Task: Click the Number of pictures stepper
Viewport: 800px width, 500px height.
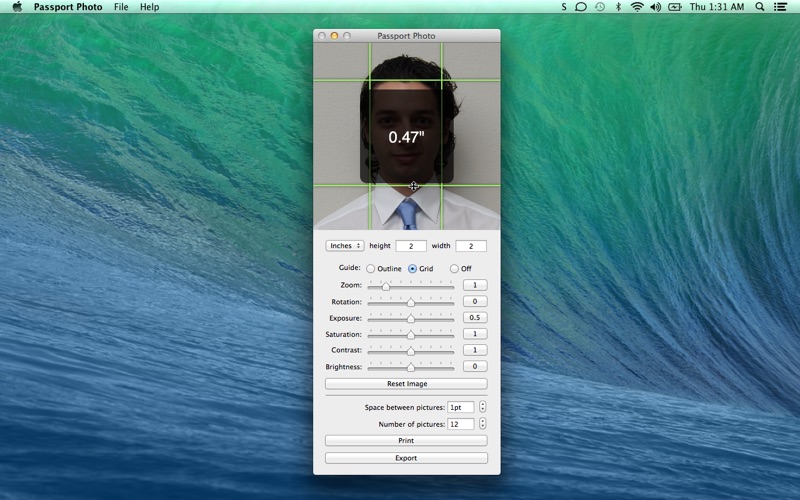Action: [x=482, y=424]
